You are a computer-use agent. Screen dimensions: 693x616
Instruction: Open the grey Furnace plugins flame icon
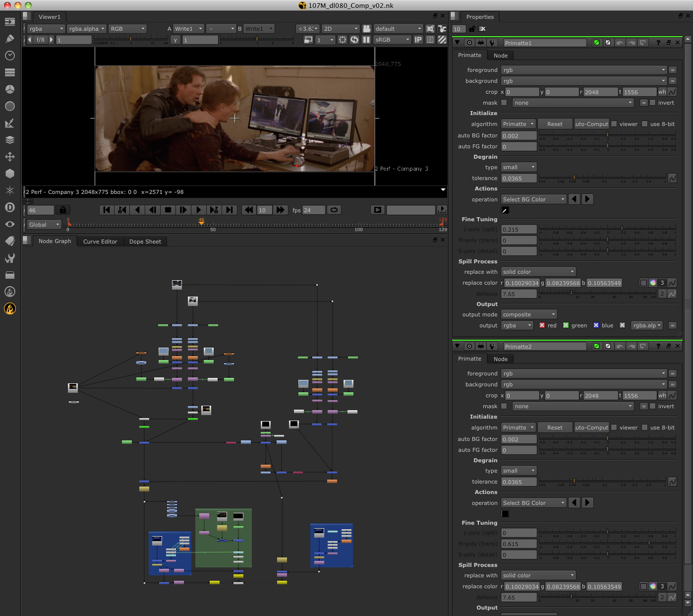pos(10,292)
